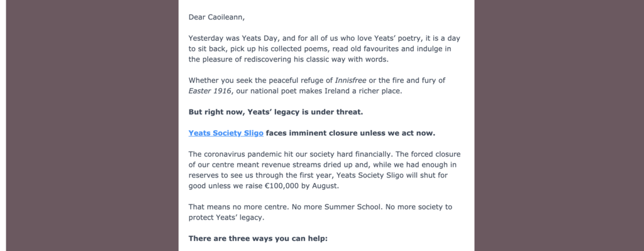Click the bold 'There are three ways you can help' heading
644x251 pixels.
[x=258, y=238]
